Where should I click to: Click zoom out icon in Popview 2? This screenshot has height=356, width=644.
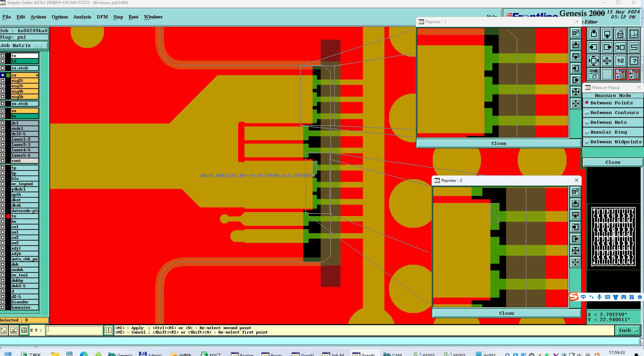pyautogui.click(x=576, y=262)
